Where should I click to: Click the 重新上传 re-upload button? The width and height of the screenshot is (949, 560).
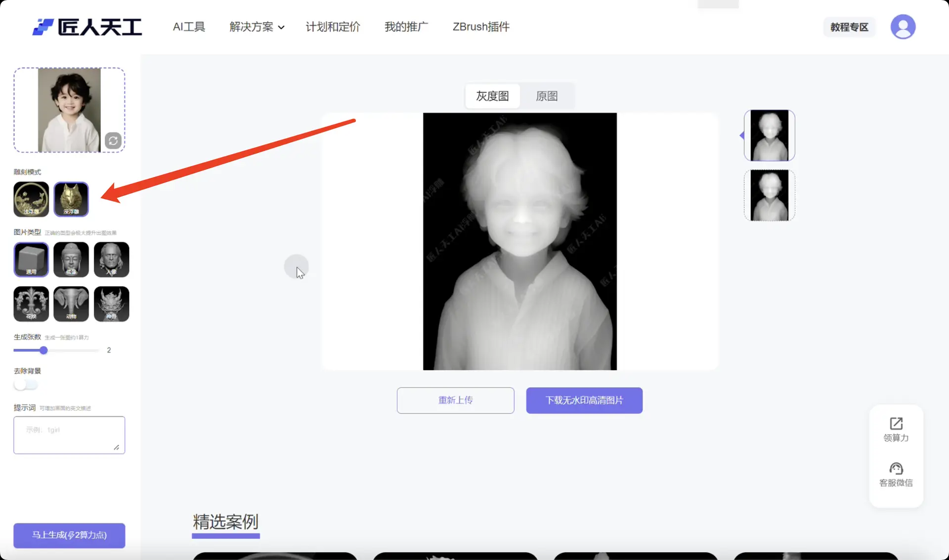tap(455, 400)
